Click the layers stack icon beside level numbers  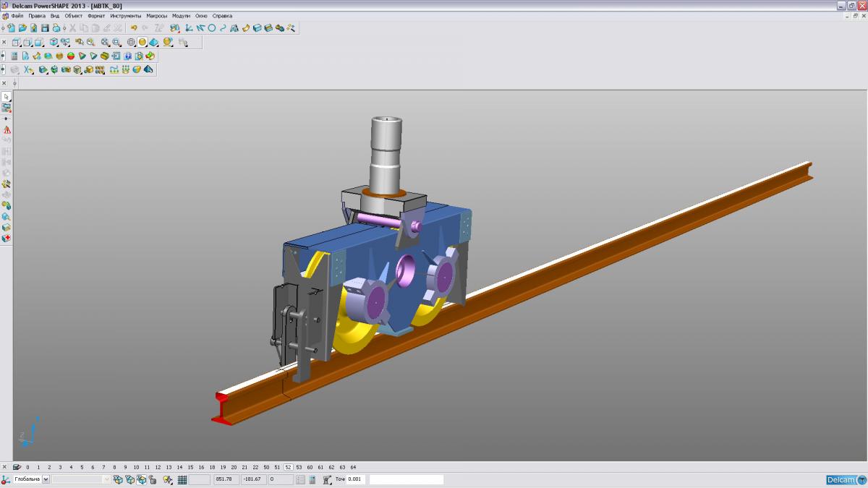[17, 467]
